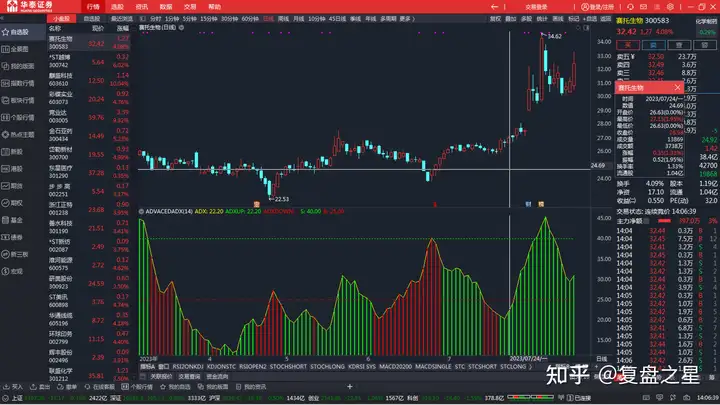Select the STOCHSHORT indicator tab
The width and height of the screenshot is (720, 405).
point(288,367)
